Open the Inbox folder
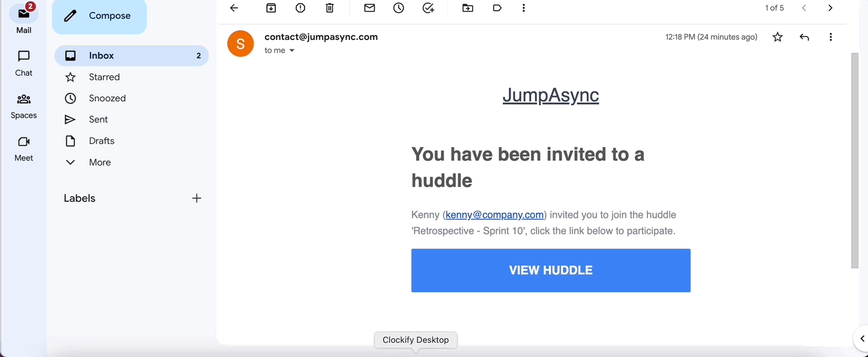Screen dimensions: 868x357 [x=102, y=56]
